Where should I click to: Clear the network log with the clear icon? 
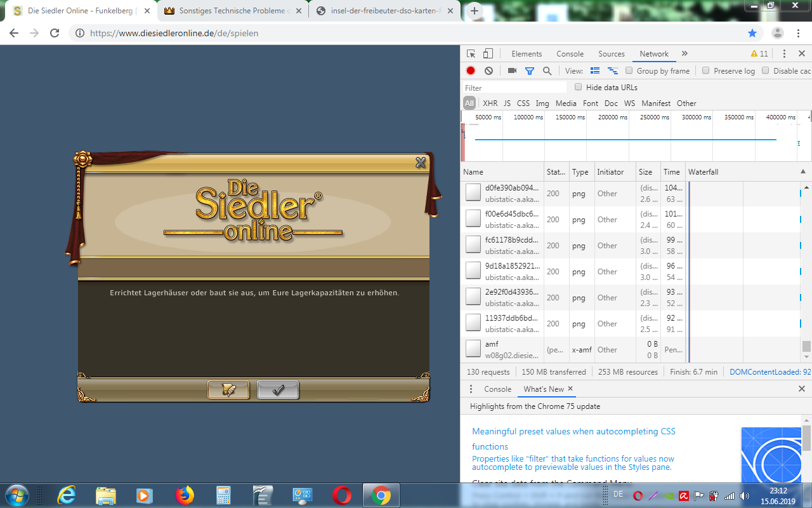[x=488, y=71]
